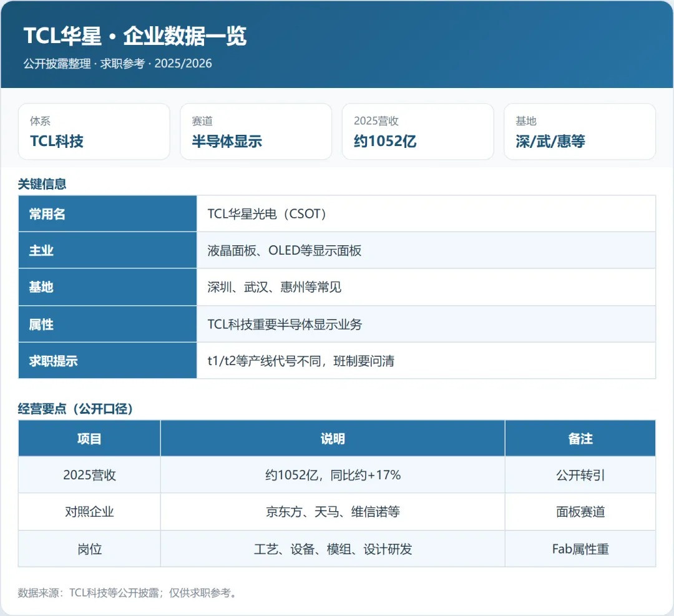Image resolution: width=674 pixels, height=616 pixels.
Task: Click the '项目' column header
Action: (89, 439)
